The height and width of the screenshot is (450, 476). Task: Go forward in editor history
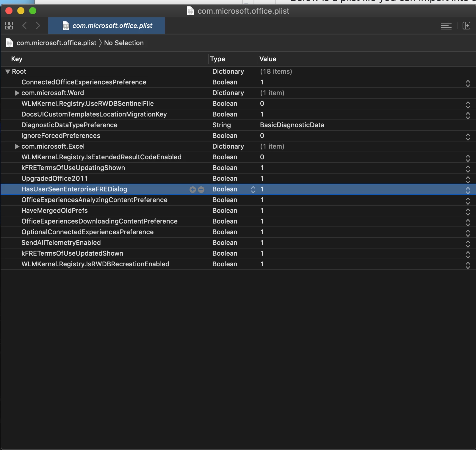(x=38, y=26)
